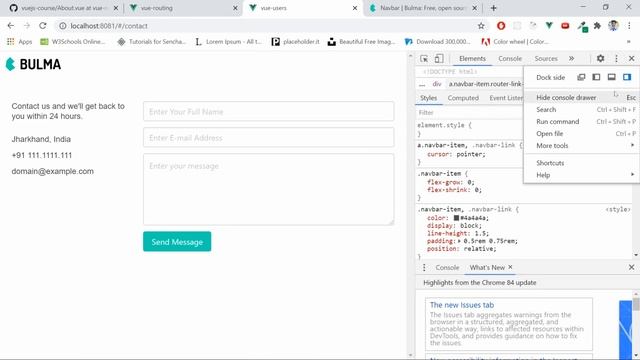This screenshot has height=360, width=640.
Task: Open the Chrome profile avatar
Action: click(x=613, y=26)
